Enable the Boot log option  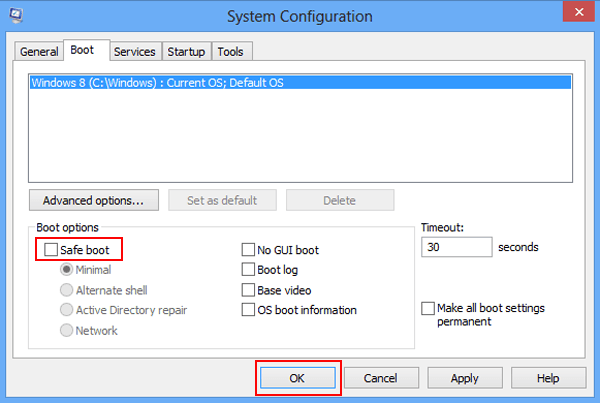(x=249, y=270)
